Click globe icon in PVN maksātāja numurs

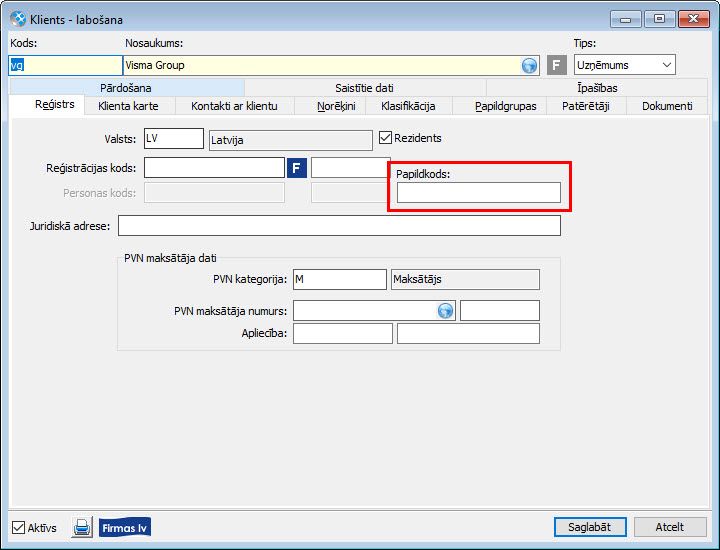click(445, 311)
